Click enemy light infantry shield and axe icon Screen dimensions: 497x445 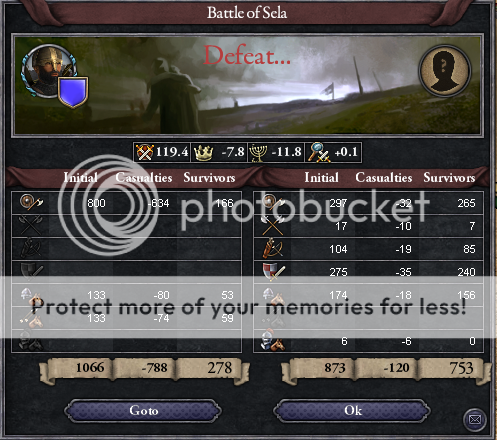pyautogui.click(x=273, y=202)
